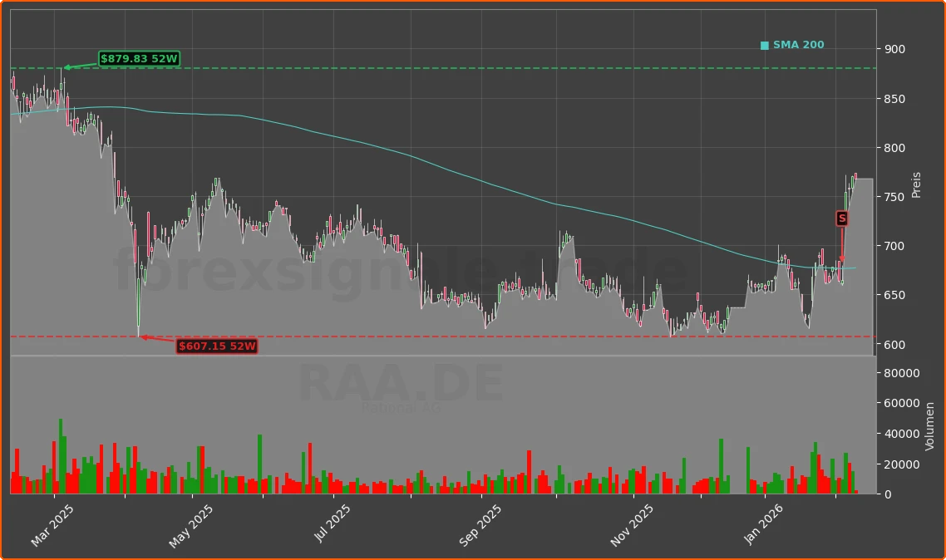Click the Volumen axis label
This screenshot has width=946, height=560.
point(929,425)
